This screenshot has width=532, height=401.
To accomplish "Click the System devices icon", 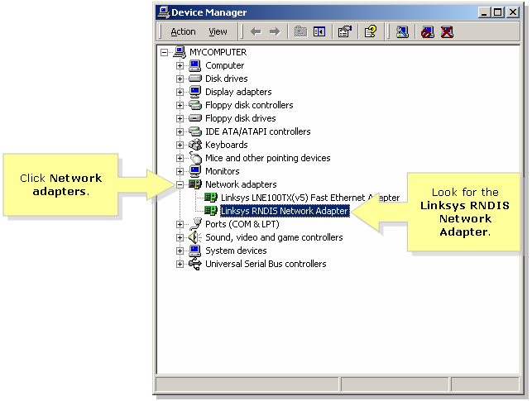I will [195, 251].
